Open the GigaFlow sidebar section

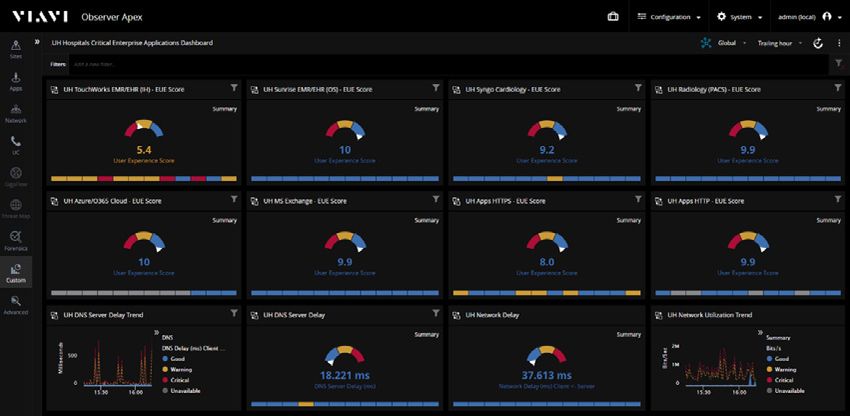pos(16,177)
